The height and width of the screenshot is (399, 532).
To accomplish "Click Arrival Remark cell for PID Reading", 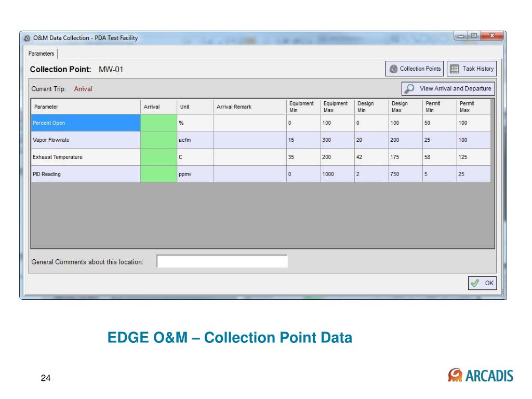I will click(250, 174).
